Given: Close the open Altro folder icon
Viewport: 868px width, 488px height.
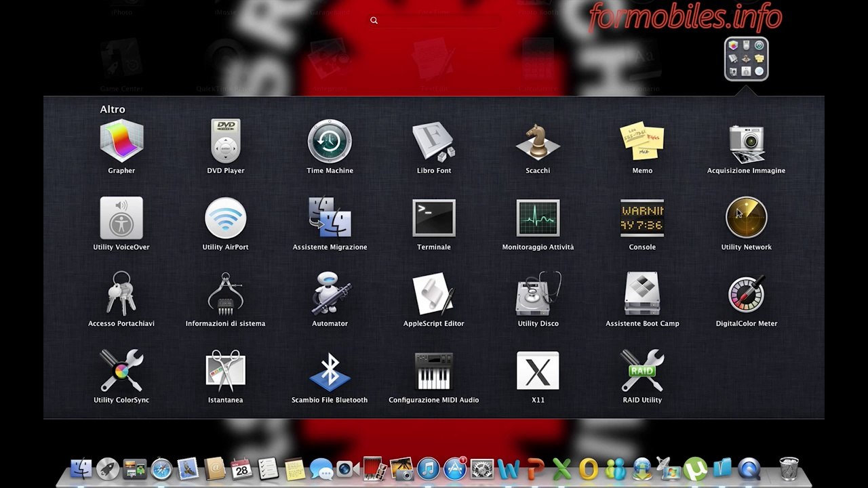Looking at the screenshot, I should click(746, 59).
